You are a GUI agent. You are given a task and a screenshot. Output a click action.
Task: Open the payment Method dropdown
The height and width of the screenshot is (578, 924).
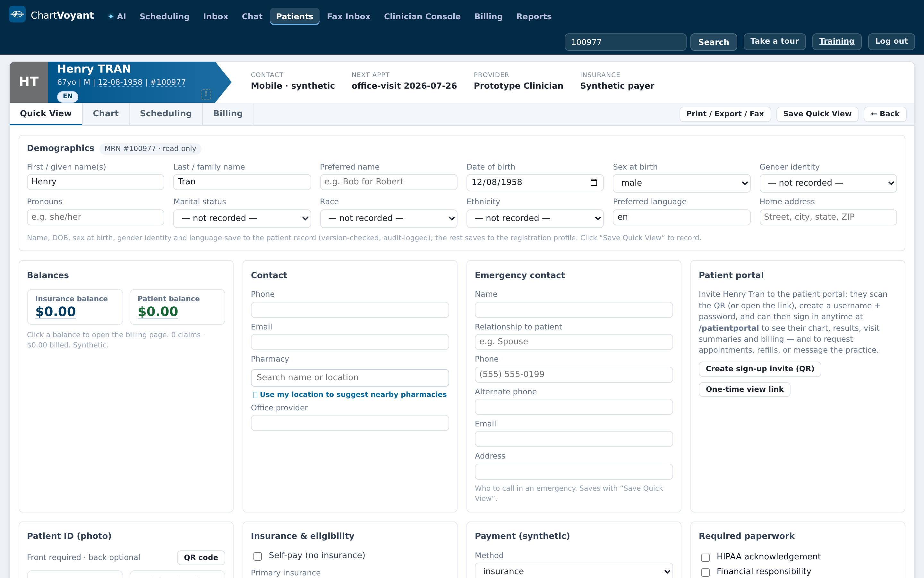coord(574,571)
